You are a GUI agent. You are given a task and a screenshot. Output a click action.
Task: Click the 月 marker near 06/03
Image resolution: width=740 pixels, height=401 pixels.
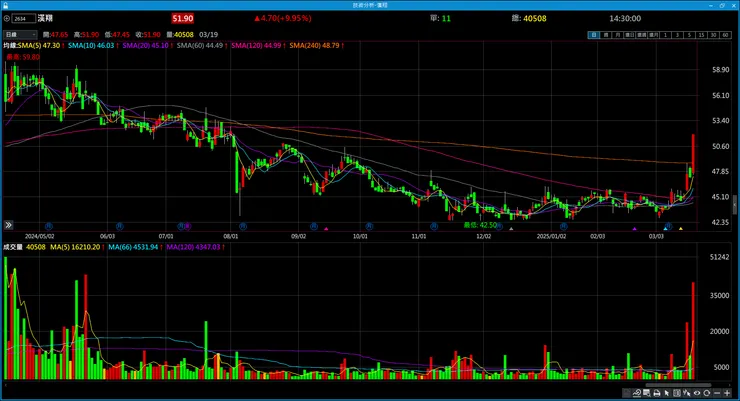click(120, 226)
